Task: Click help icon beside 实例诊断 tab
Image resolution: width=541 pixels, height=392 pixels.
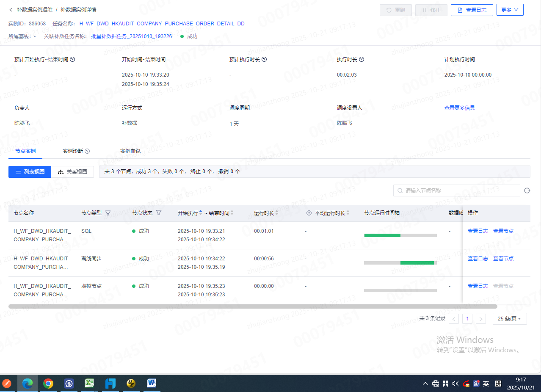Action: (x=87, y=151)
